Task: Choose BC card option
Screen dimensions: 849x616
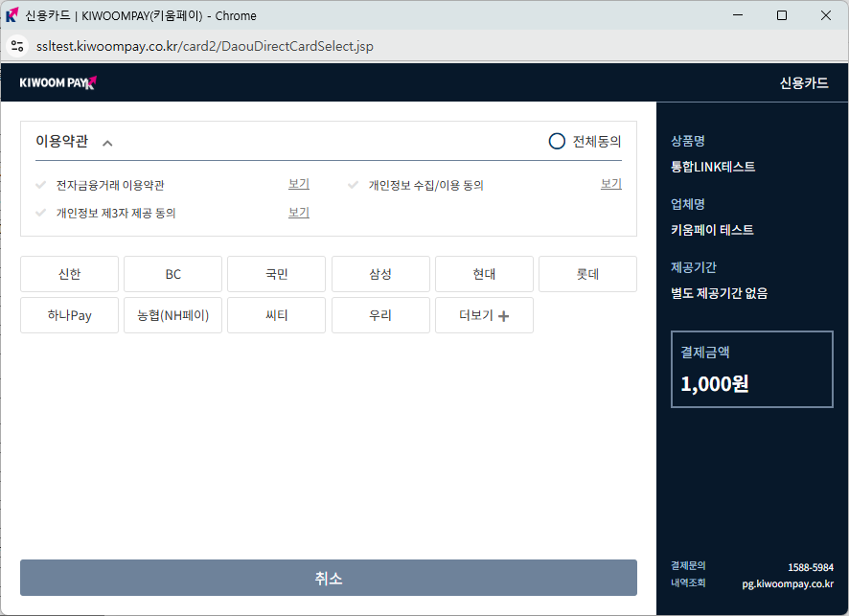Action: tap(172, 274)
